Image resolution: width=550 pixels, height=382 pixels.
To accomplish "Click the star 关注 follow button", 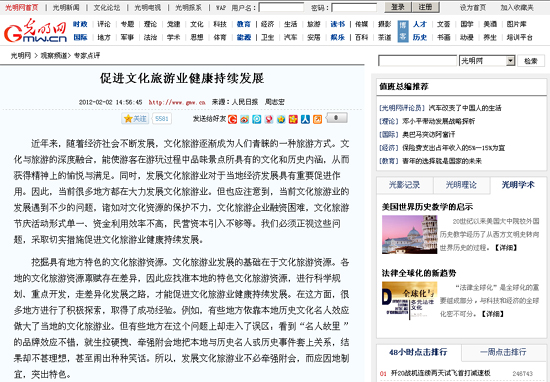I will (135, 119).
